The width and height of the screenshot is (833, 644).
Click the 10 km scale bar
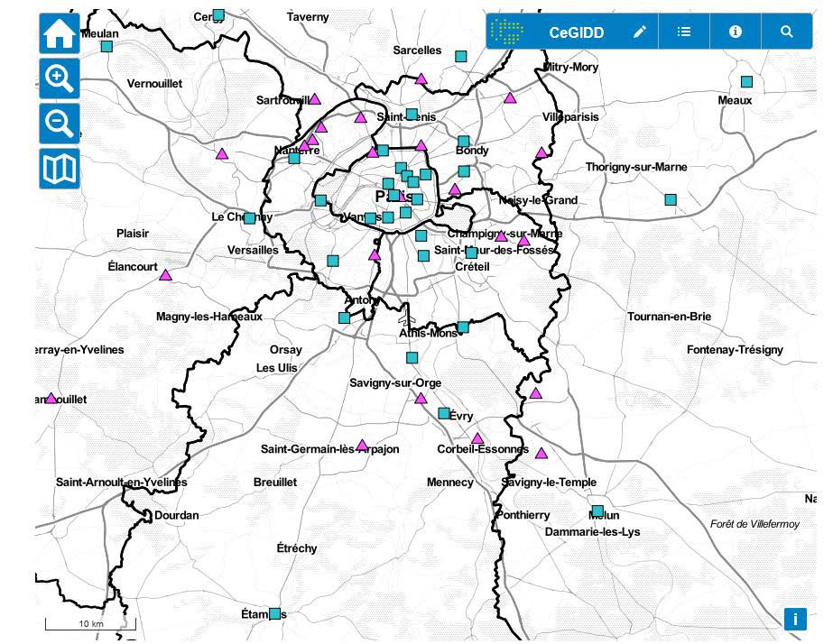90,624
